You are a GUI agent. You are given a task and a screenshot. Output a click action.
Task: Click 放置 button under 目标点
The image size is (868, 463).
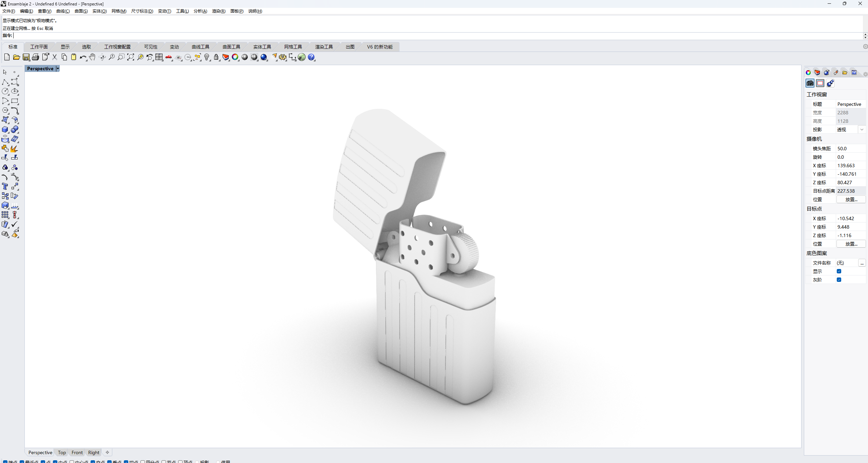[x=851, y=244]
